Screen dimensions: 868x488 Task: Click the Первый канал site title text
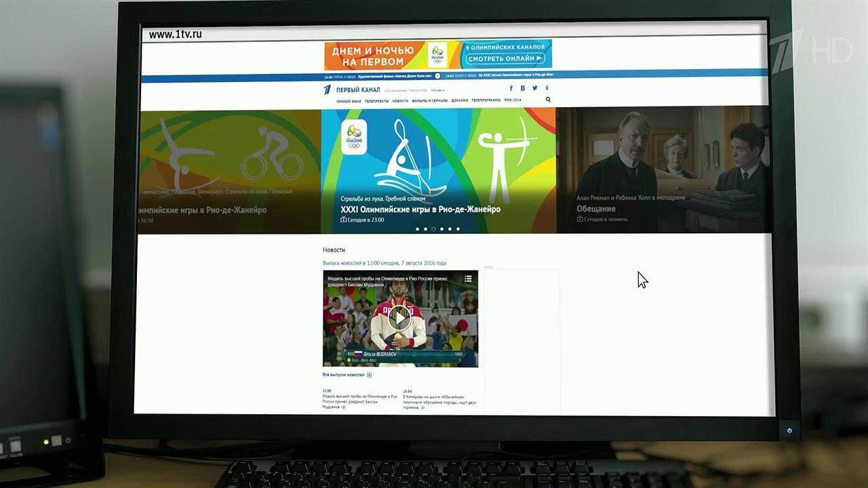click(x=358, y=90)
